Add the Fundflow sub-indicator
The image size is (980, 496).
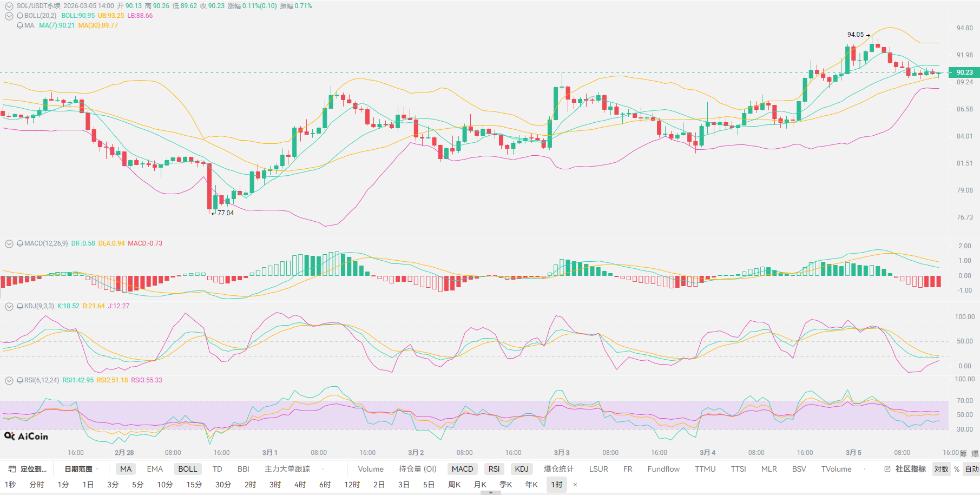click(x=663, y=469)
